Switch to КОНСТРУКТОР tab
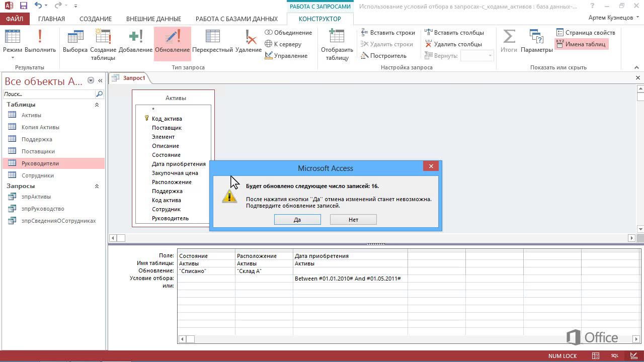This screenshot has height=362, width=644. pyautogui.click(x=320, y=19)
